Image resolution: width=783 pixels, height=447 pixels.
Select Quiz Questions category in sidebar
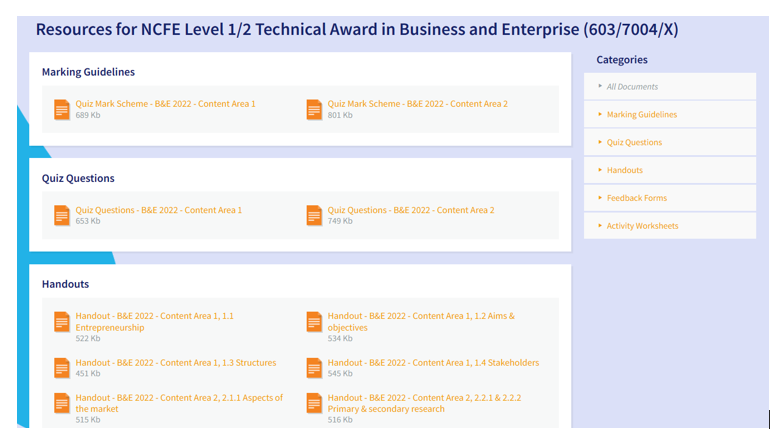(x=670, y=142)
